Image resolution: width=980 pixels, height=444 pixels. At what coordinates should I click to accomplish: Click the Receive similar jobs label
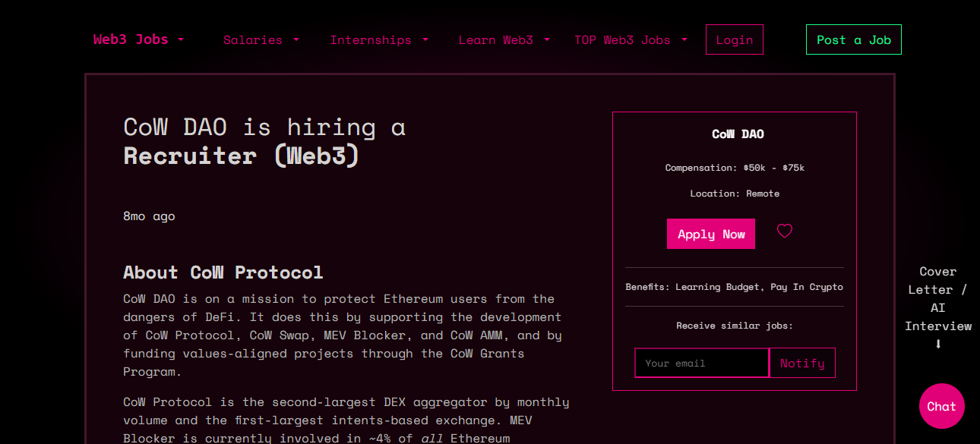pos(735,326)
